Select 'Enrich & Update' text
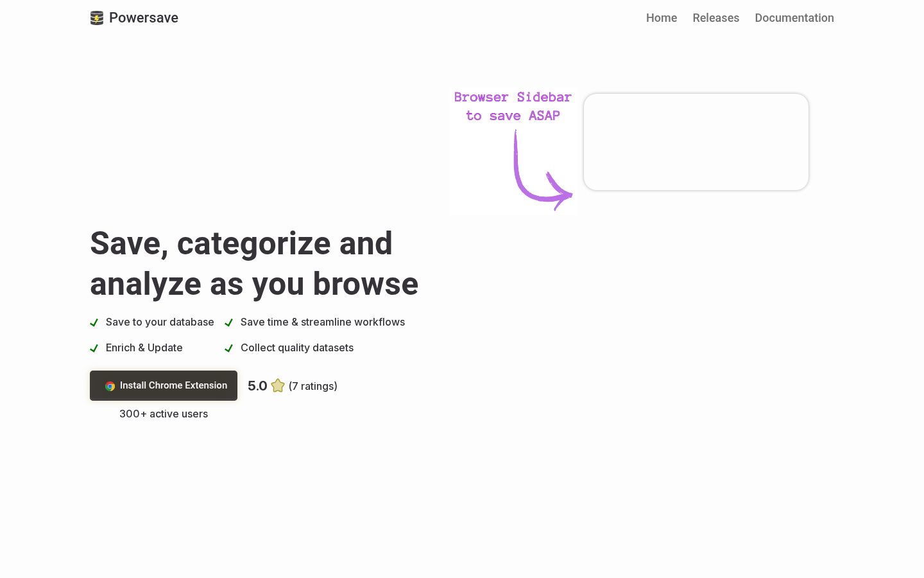Viewport: 924px width, 578px height. 144,347
